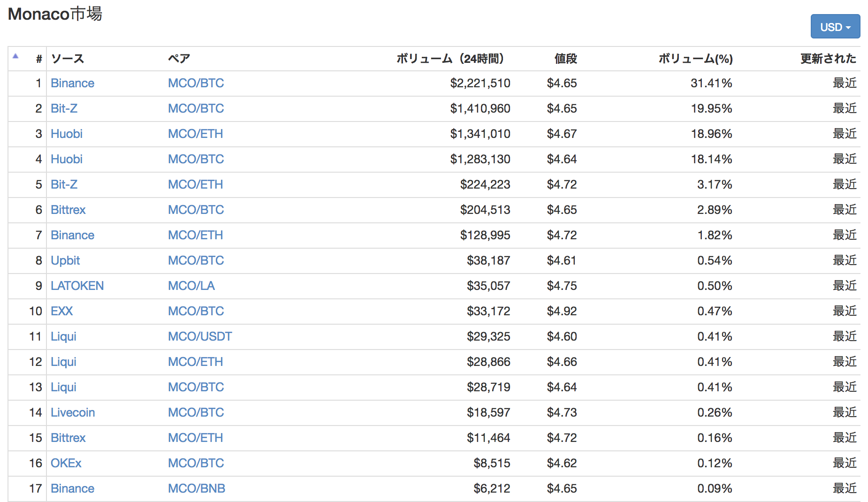Open Huobi link in row 3
Image resolution: width=868 pixels, height=502 pixels.
(67, 134)
